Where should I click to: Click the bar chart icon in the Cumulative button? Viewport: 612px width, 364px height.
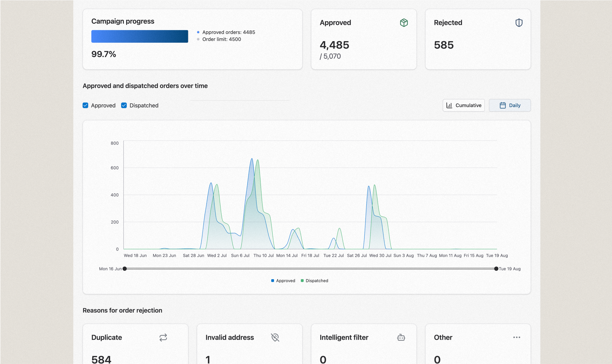click(x=449, y=105)
